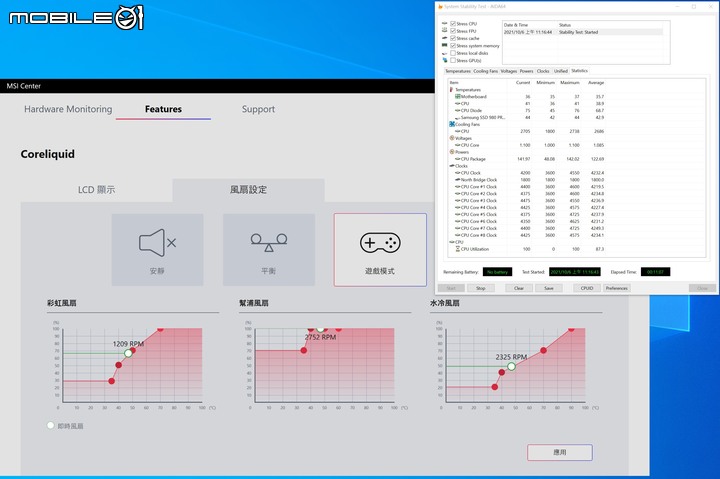Open the Cooling Fans tab in AIDA64
This screenshot has width=720, height=479.
click(x=485, y=71)
